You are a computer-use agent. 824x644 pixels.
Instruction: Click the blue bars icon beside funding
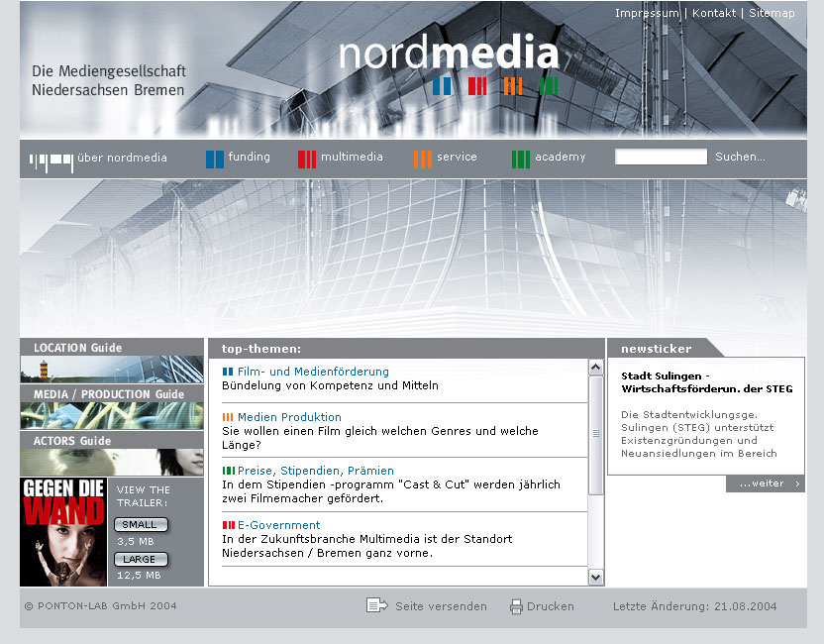tap(214, 160)
